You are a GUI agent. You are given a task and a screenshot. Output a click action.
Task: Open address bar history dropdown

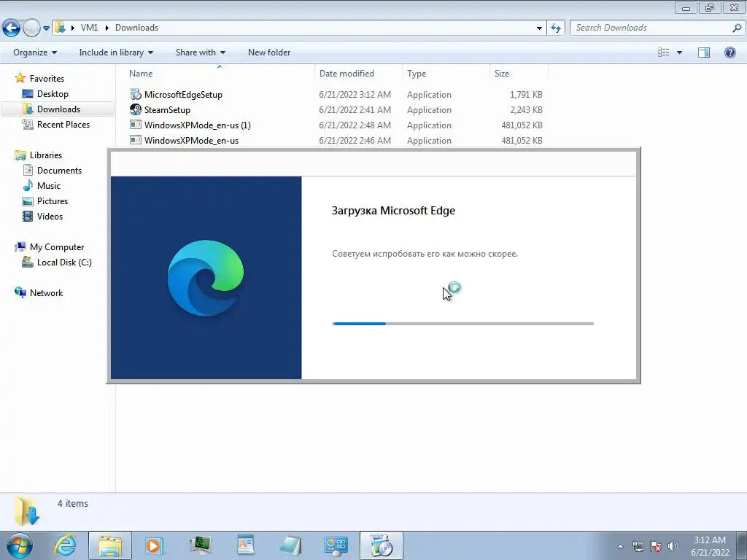pos(539,28)
